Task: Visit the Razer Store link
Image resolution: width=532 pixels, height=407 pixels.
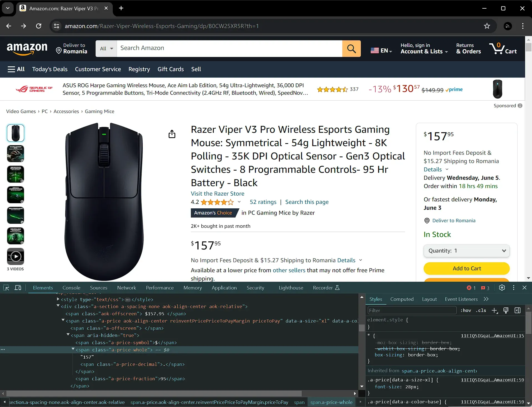Action: tap(217, 193)
